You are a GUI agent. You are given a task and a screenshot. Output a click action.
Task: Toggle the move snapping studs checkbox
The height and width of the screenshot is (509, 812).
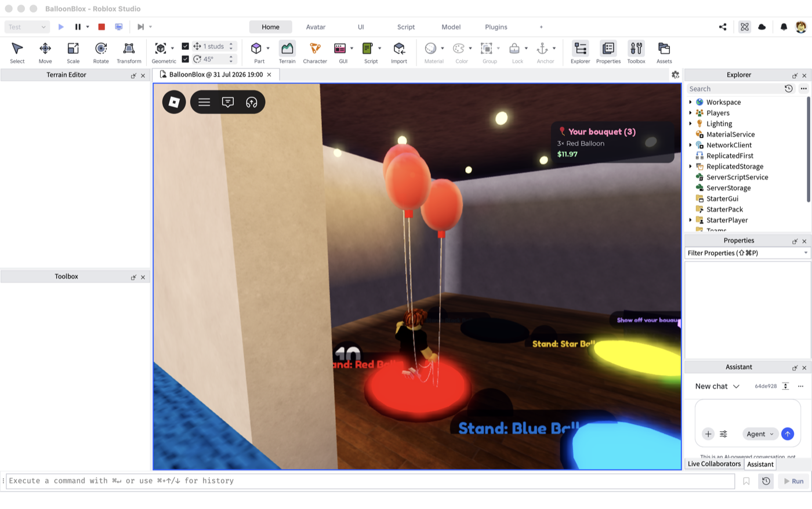click(x=185, y=46)
